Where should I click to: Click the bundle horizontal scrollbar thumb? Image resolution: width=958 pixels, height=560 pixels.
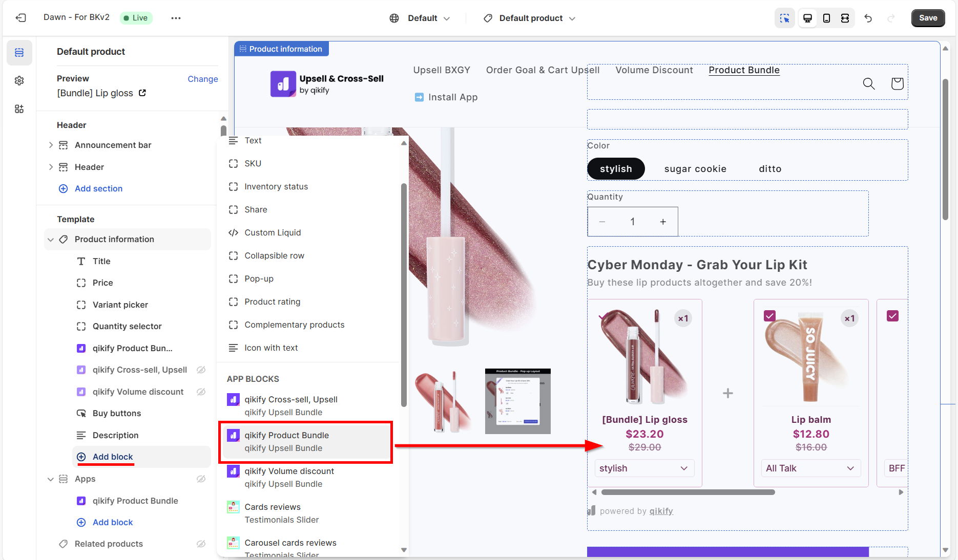(688, 492)
